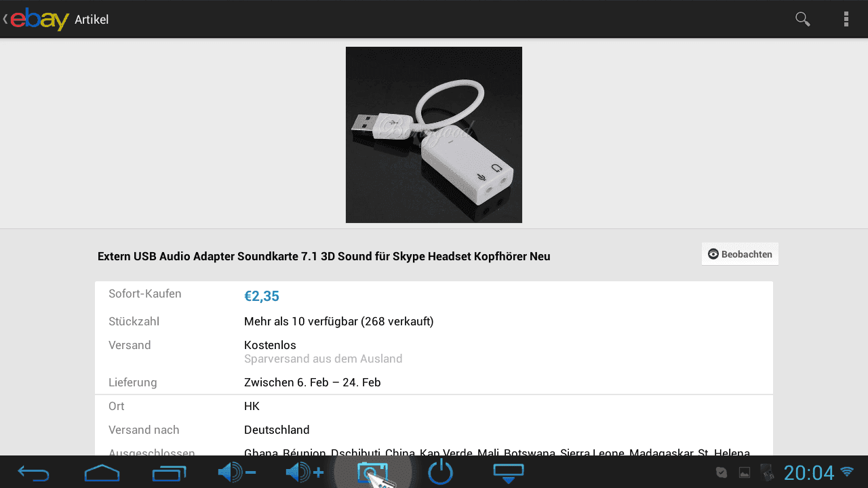Show recent apps overview
The image size is (868, 488).
(x=169, y=472)
